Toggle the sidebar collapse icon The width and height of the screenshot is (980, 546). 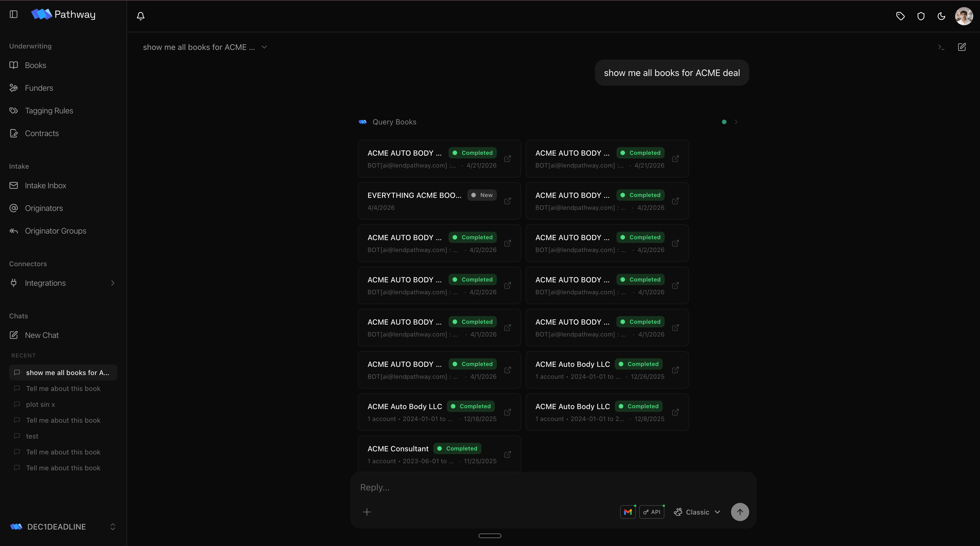[14, 14]
